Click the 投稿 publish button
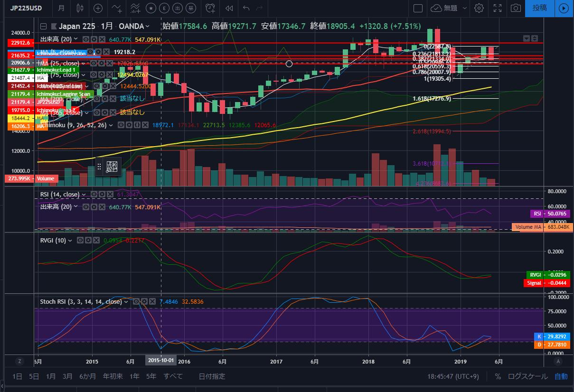This screenshot has width=574, height=392. 540,8
